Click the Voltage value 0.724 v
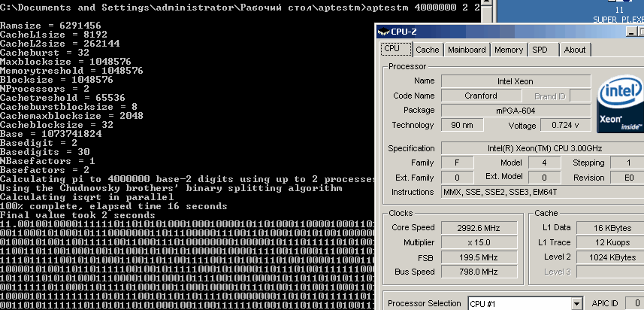 pos(566,125)
